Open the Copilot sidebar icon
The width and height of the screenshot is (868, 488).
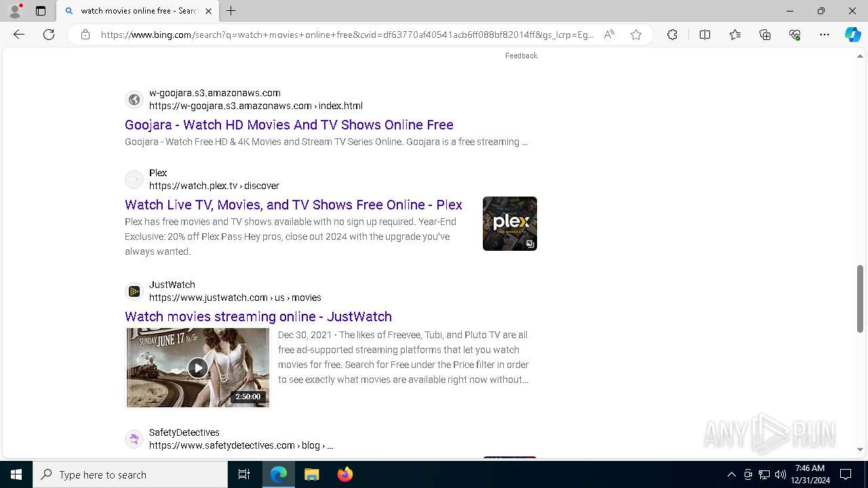pos(852,35)
